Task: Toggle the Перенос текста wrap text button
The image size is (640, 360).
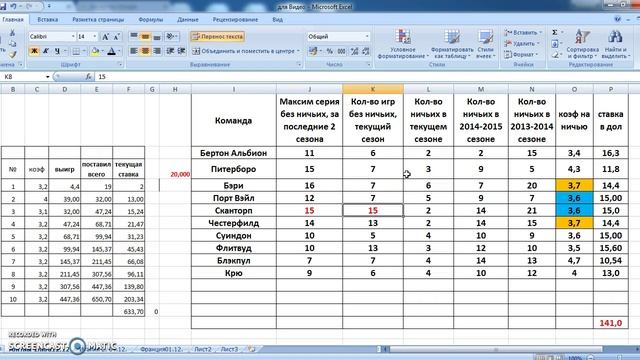Action: click(x=218, y=37)
